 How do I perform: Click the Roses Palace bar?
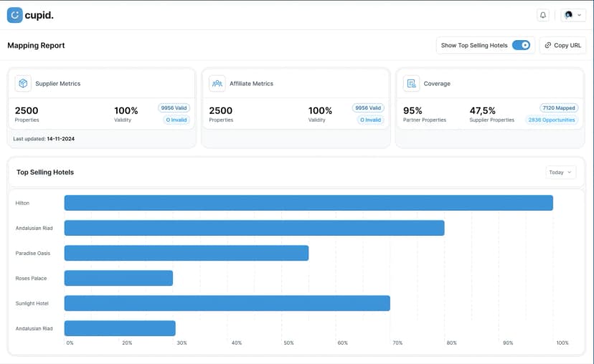click(118, 278)
